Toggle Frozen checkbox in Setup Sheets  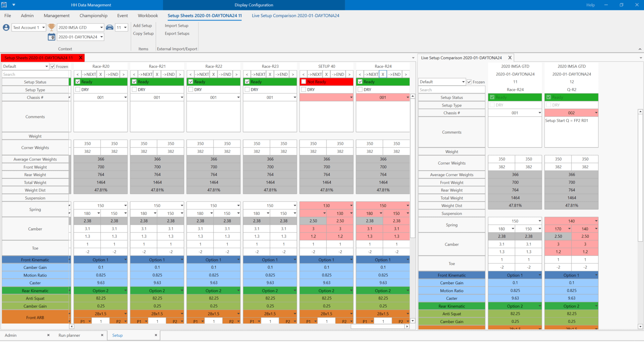(x=53, y=66)
